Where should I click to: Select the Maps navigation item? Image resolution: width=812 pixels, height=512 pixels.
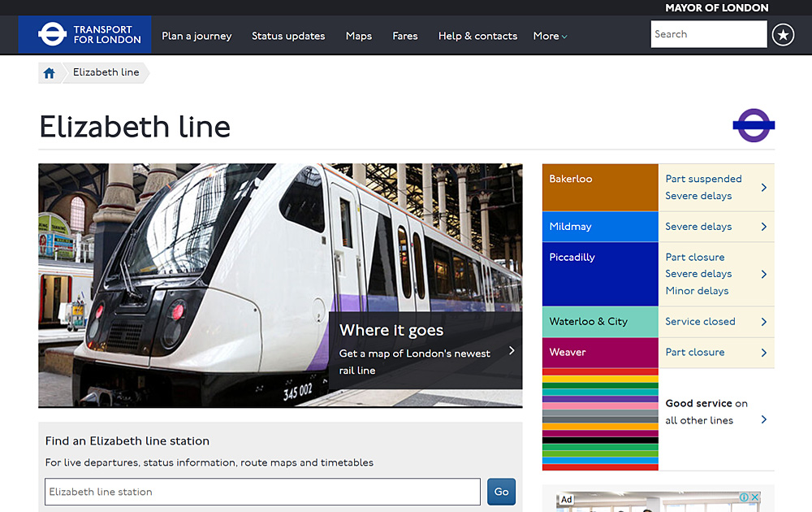(x=359, y=36)
